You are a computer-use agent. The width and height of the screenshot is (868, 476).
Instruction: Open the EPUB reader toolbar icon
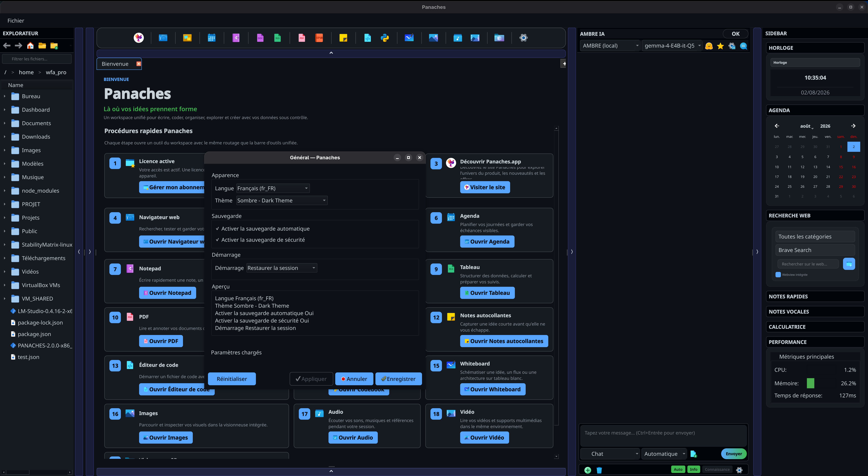click(x=319, y=38)
